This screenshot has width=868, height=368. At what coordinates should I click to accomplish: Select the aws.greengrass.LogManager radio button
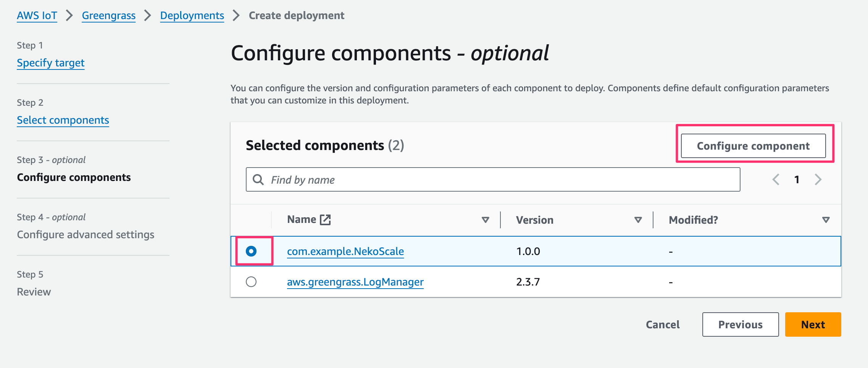[251, 282]
